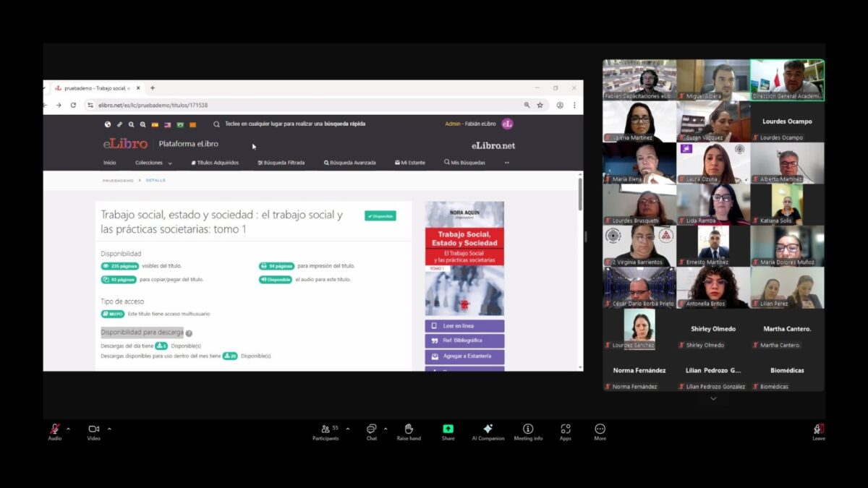The image size is (868, 488).
Task: Open Búsqueda Avanzada menu item
Action: tap(349, 163)
